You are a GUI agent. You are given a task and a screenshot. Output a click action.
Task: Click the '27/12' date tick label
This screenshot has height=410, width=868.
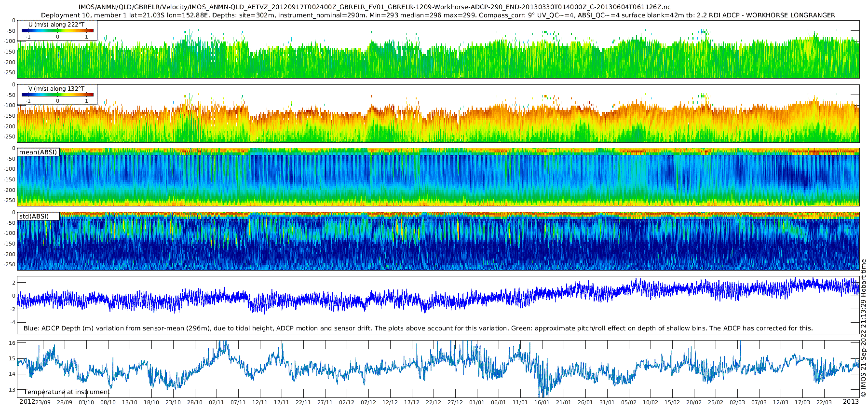pos(455,402)
